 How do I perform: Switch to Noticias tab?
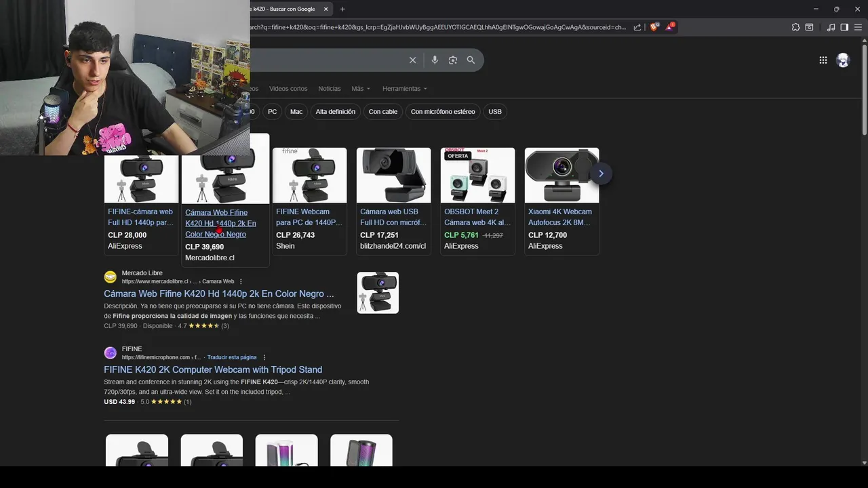tap(330, 89)
